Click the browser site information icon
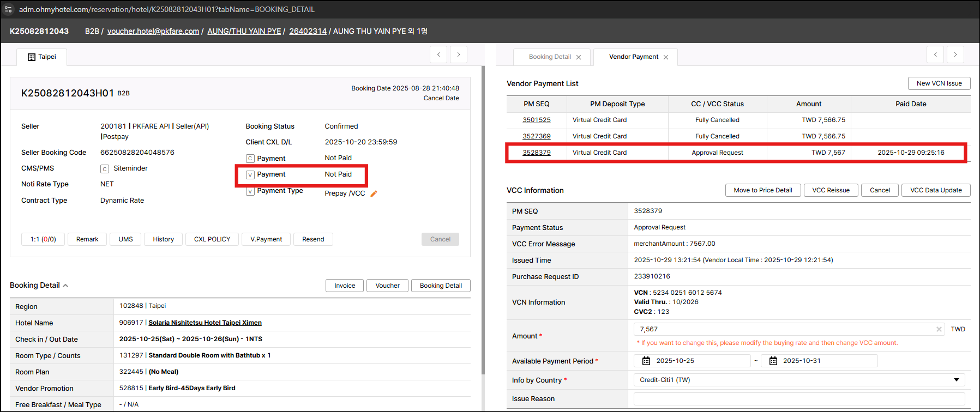 coord(8,9)
